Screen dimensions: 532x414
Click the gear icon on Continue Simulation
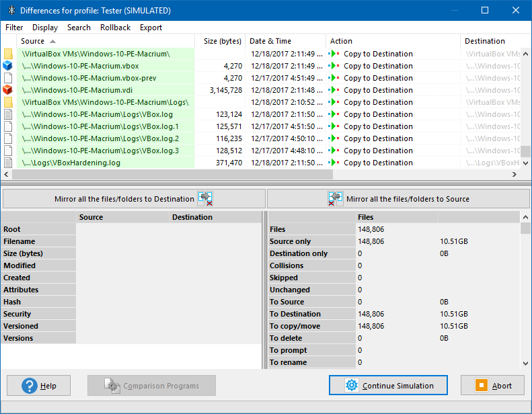(351, 386)
